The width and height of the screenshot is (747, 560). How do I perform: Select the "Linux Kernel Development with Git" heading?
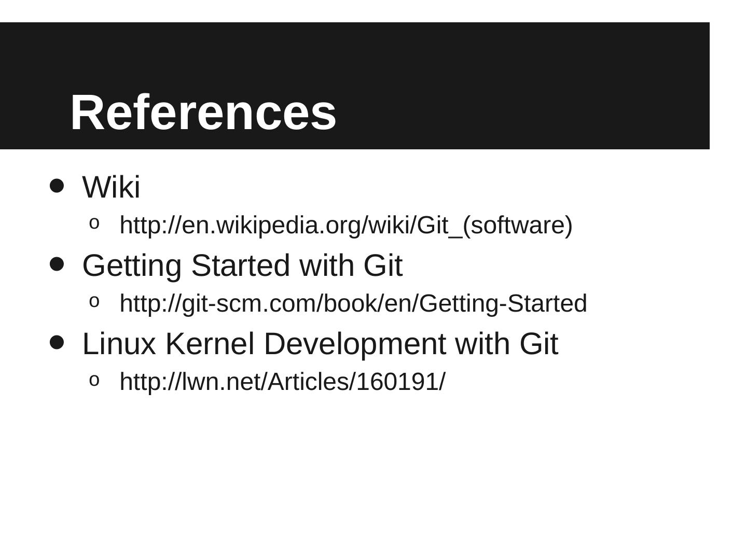tap(320, 344)
